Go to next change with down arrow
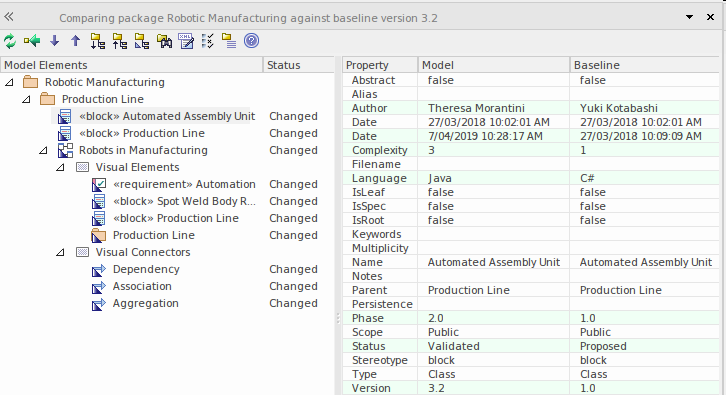Viewport: 726px width, 395px height. pyautogui.click(x=55, y=41)
